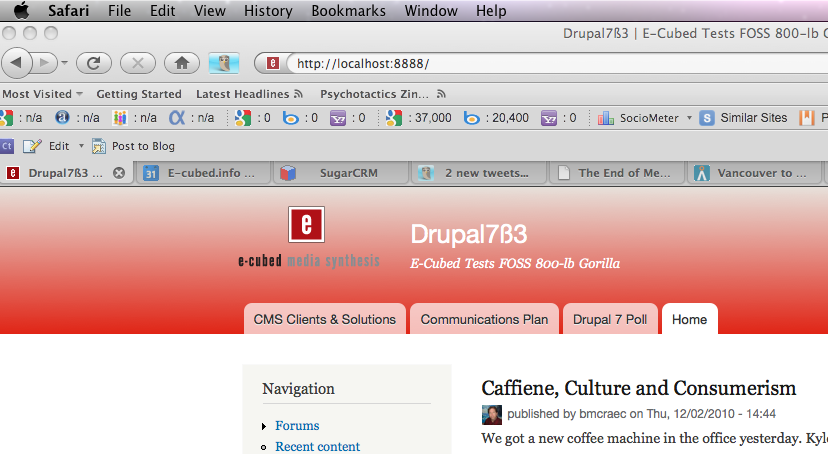This screenshot has height=454, width=828.
Task: Switch to the SugarCRM tab
Action: coord(341,173)
